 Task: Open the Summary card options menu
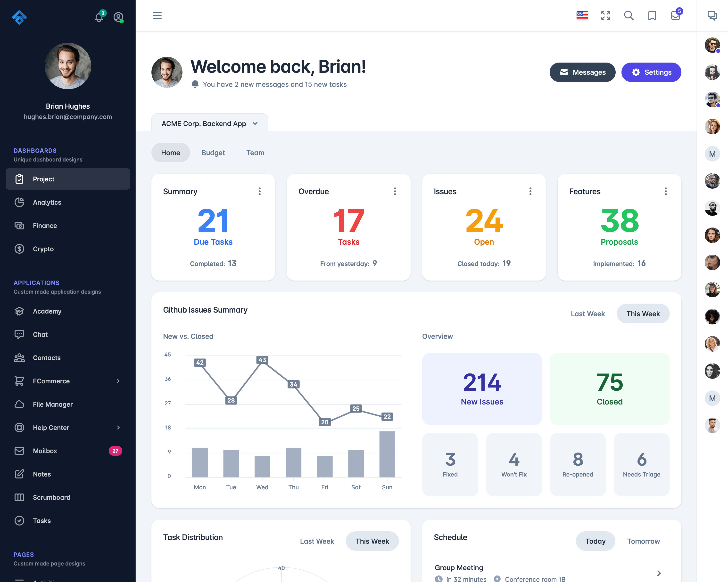tap(259, 191)
